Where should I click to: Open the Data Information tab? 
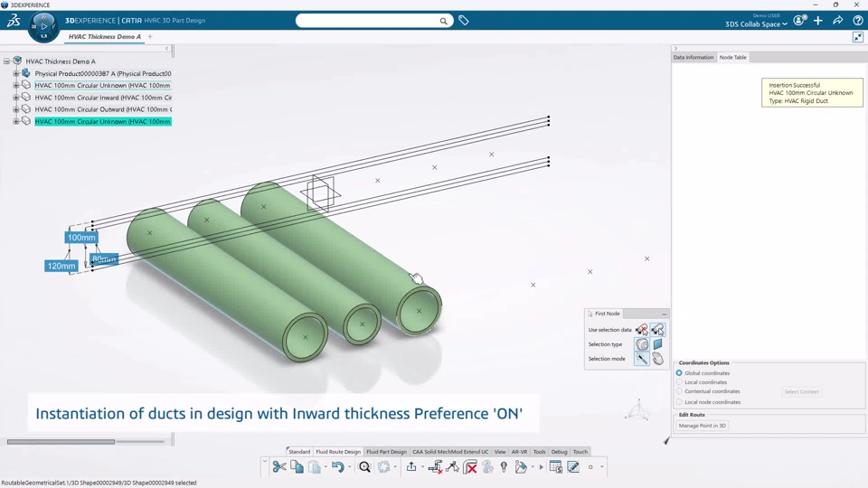693,57
